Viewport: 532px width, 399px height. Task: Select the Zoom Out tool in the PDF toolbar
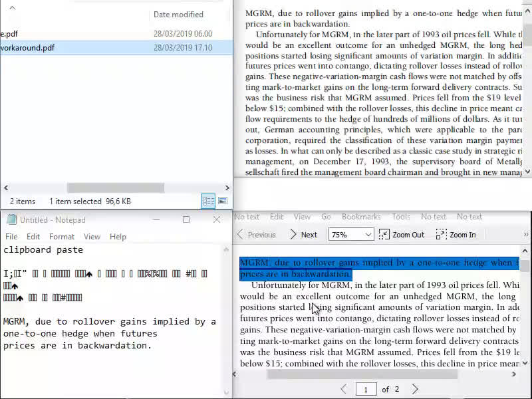pos(400,234)
